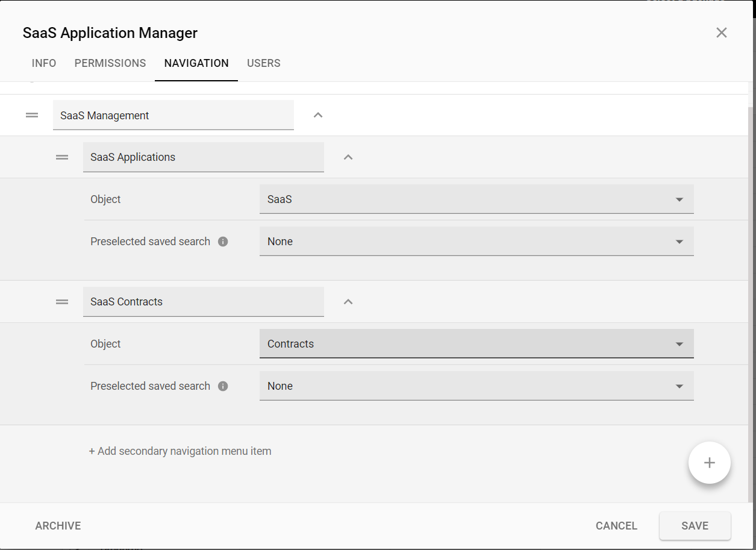This screenshot has height=550, width=756.
Task: Switch to the USERS tab
Action: pyautogui.click(x=263, y=63)
